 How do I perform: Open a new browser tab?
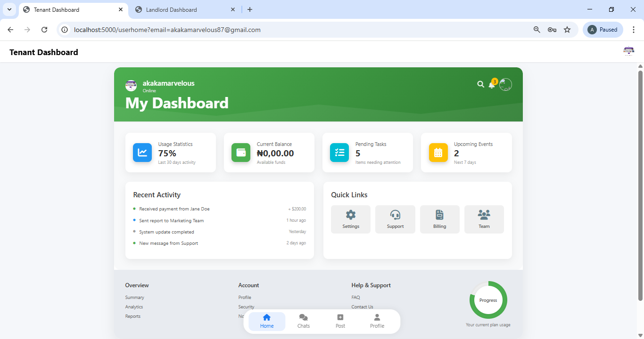click(x=250, y=9)
